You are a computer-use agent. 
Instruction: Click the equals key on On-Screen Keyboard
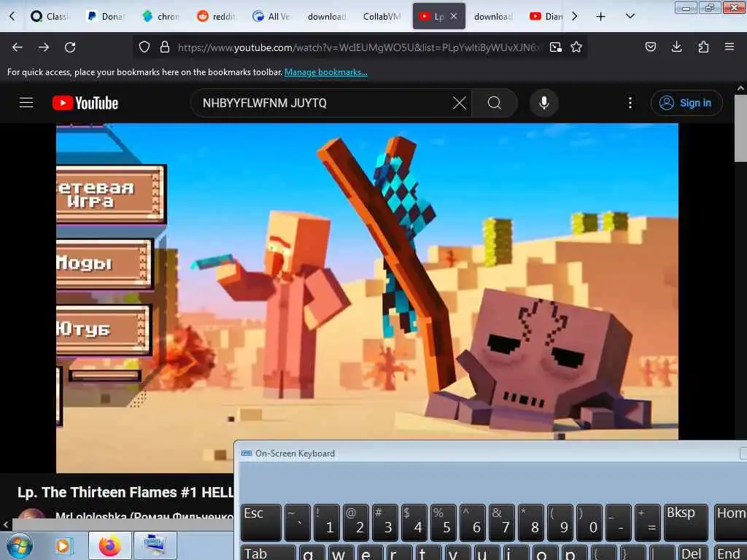point(649,522)
